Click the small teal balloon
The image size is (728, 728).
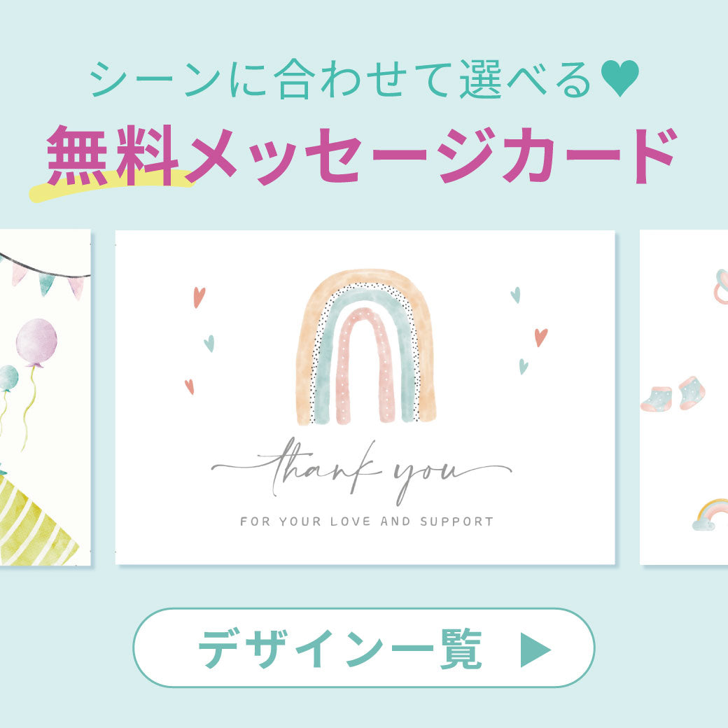click(x=8, y=378)
